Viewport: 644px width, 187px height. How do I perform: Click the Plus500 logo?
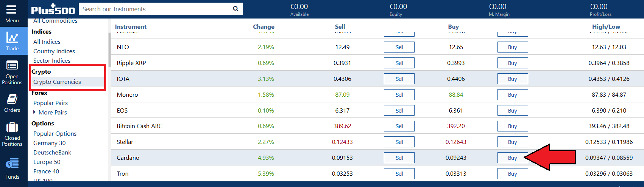(53, 9)
